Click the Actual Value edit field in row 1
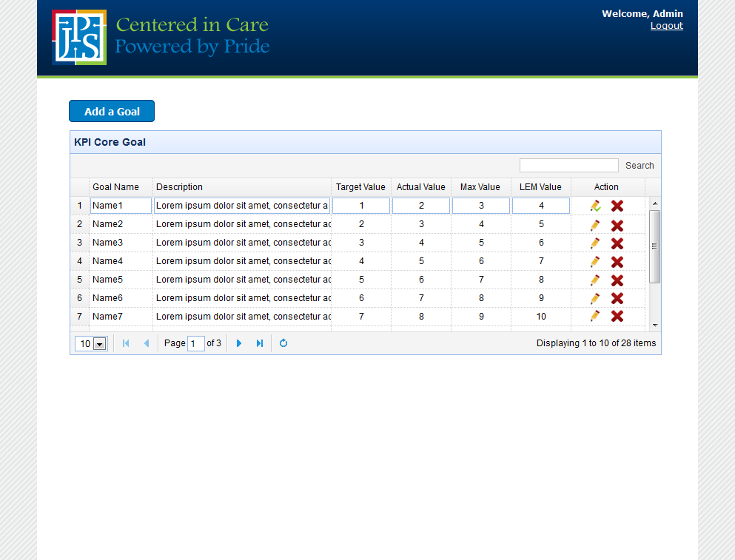Screen dimensions: 735x560 click(x=421, y=206)
